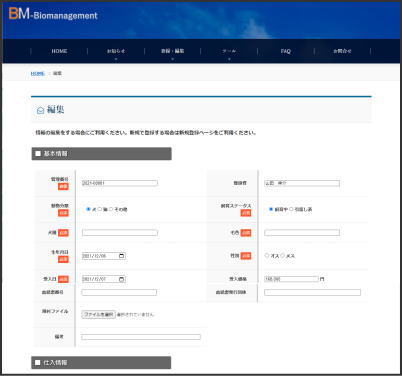Open calendar picker in 生年月日 date field
The height and width of the screenshot is (376, 402).
coord(122,256)
